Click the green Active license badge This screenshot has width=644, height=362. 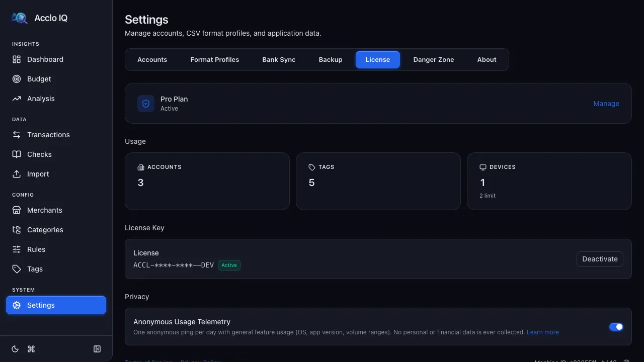tap(229, 265)
